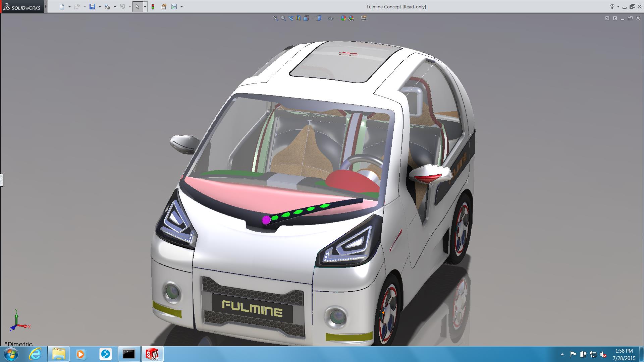Click the Edit Appearance color ball

343,18
